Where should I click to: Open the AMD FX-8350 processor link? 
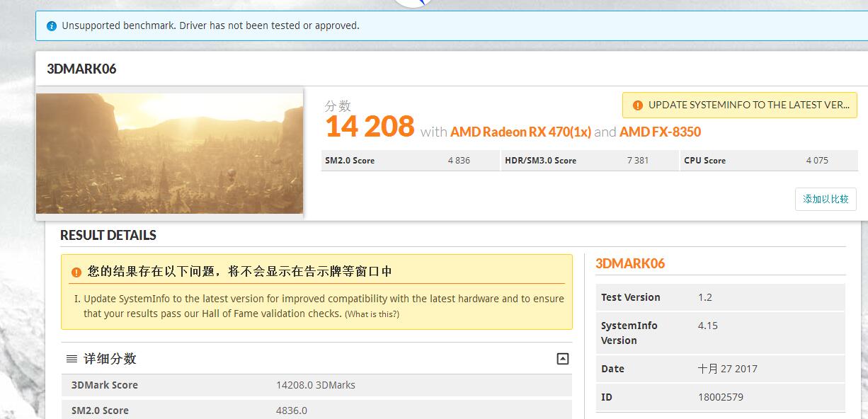click(660, 132)
